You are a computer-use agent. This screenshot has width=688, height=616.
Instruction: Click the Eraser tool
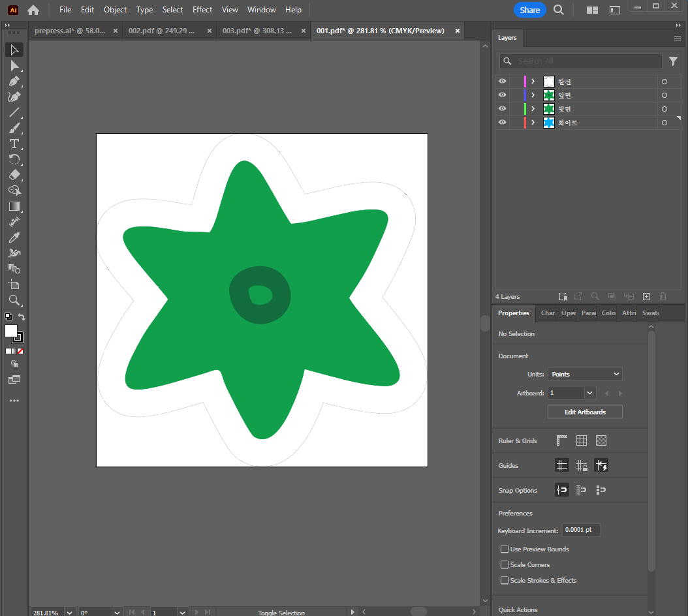(x=14, y=175)
